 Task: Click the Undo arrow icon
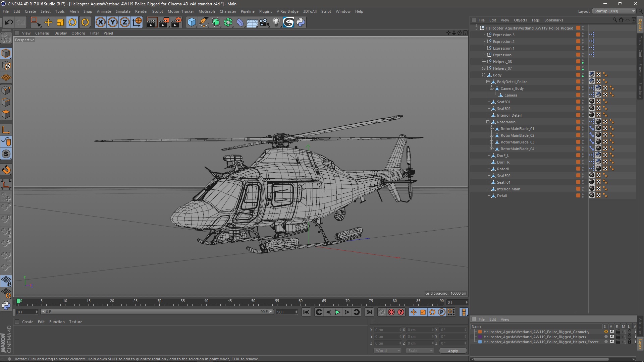coord(9,22)
